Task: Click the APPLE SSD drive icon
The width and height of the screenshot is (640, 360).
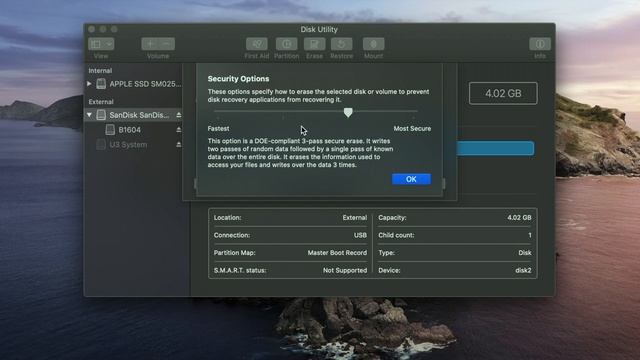Action: click(x=101, y=84)
